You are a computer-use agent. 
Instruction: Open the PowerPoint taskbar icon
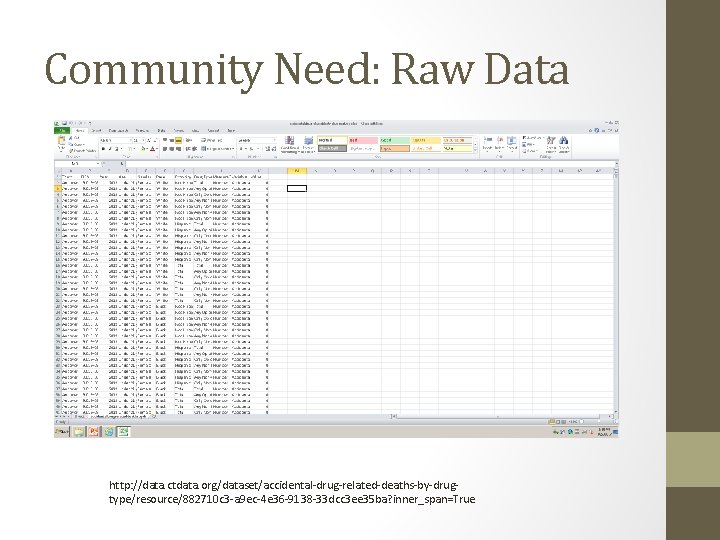(x=94, y=432)
